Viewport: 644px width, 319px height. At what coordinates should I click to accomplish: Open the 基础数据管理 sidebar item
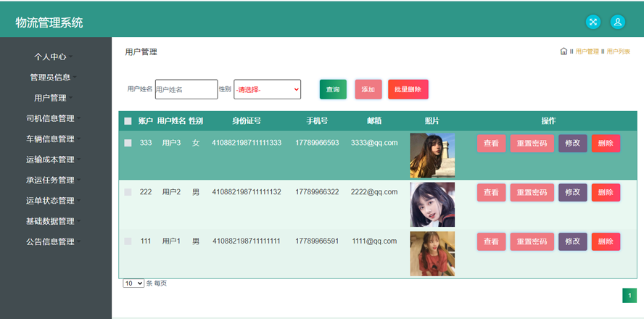coord(54,221)
